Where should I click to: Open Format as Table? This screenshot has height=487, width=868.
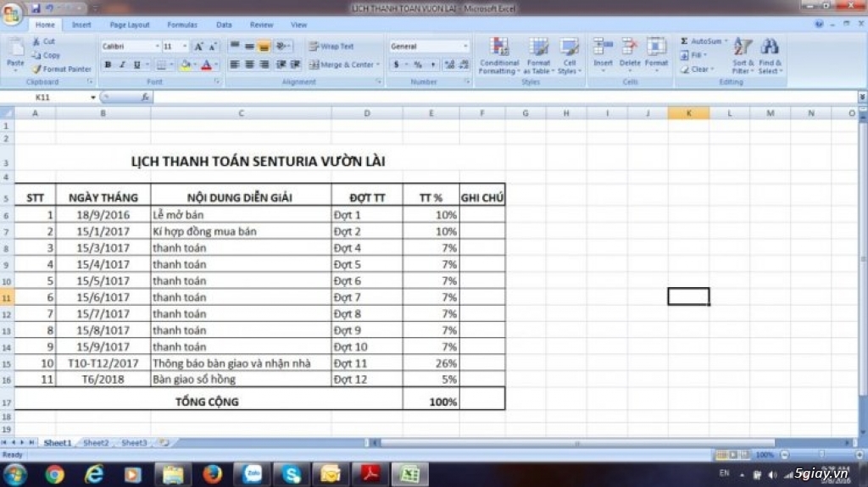coord(538,56)
